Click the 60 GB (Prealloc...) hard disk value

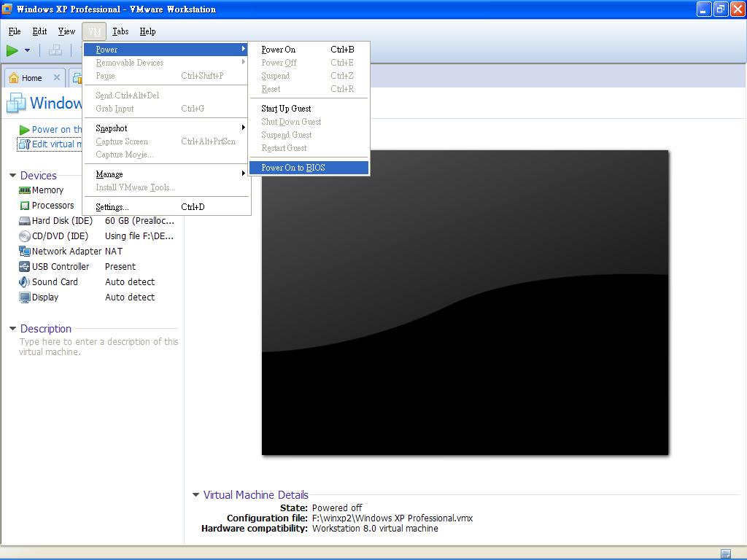(x=139, y=221)
